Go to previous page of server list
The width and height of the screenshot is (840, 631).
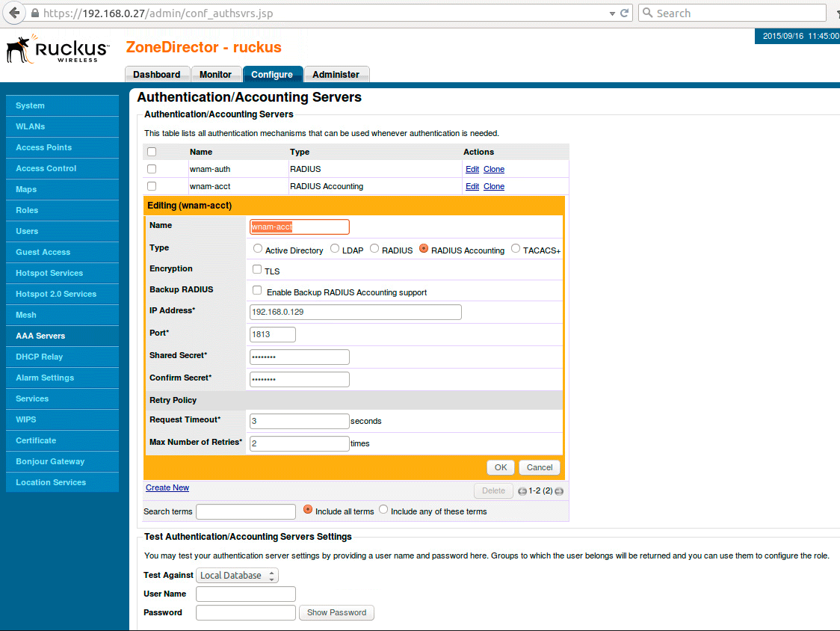(x=522, y=491)
